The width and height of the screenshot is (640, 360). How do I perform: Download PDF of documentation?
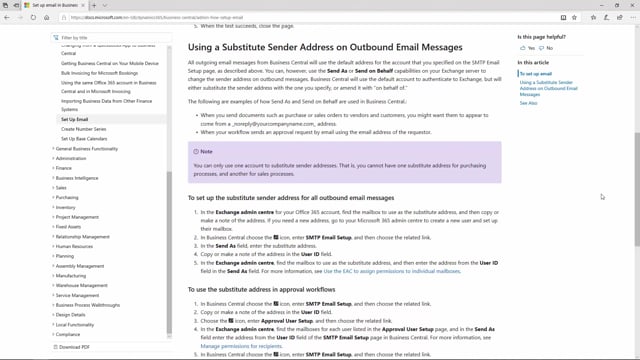click(71, 347)
